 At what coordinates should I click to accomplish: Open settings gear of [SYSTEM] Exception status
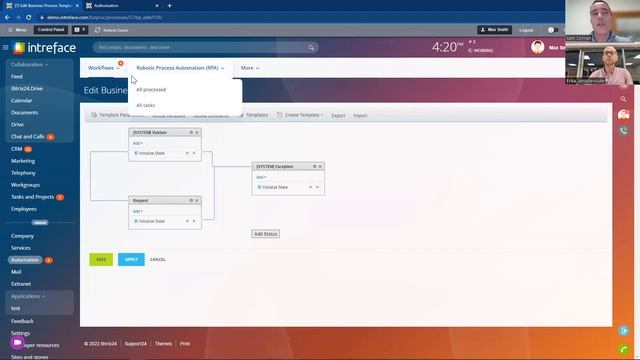[314, 167]
